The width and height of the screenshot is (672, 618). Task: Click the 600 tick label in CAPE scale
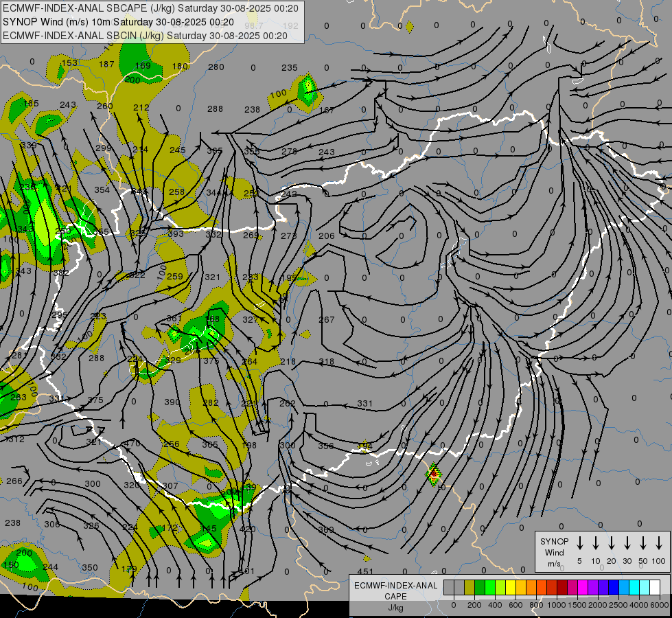(515, 605)
